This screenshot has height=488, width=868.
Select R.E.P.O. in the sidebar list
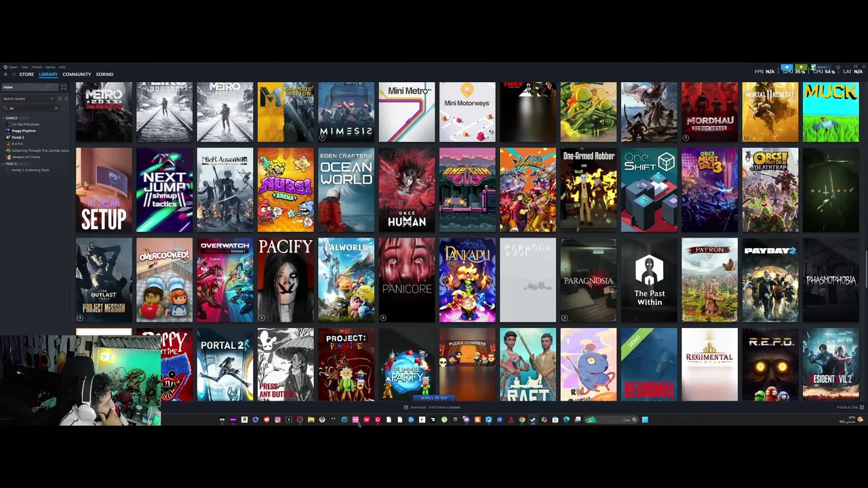pyautogui.click(x=18, y=144)
